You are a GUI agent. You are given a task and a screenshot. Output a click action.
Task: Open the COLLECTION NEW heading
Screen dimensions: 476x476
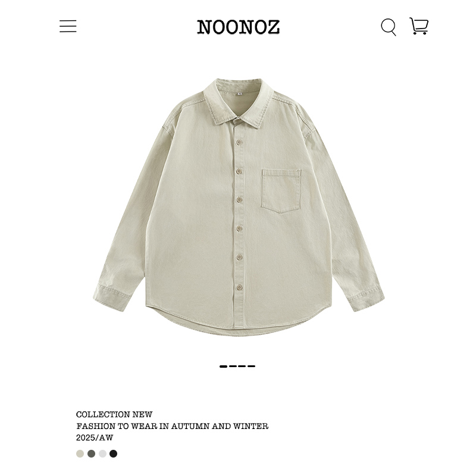(x=114, y=414)
